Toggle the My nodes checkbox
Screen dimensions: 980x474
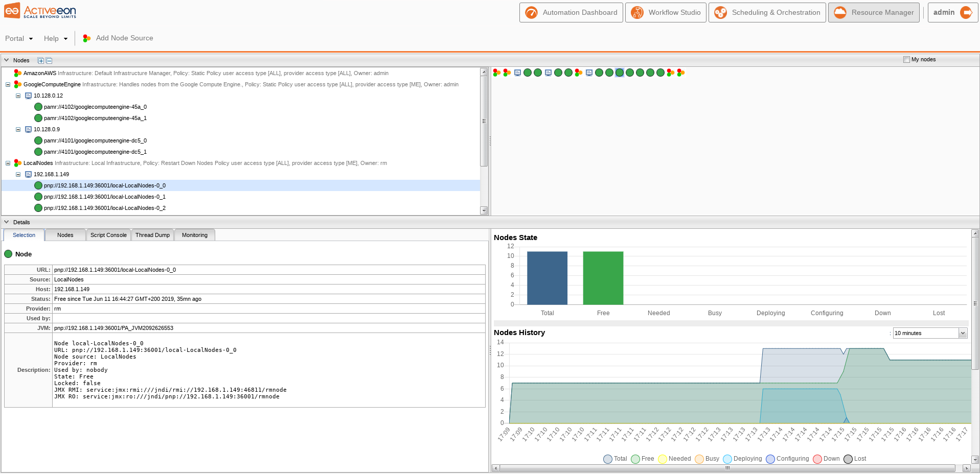coord(906,59)
